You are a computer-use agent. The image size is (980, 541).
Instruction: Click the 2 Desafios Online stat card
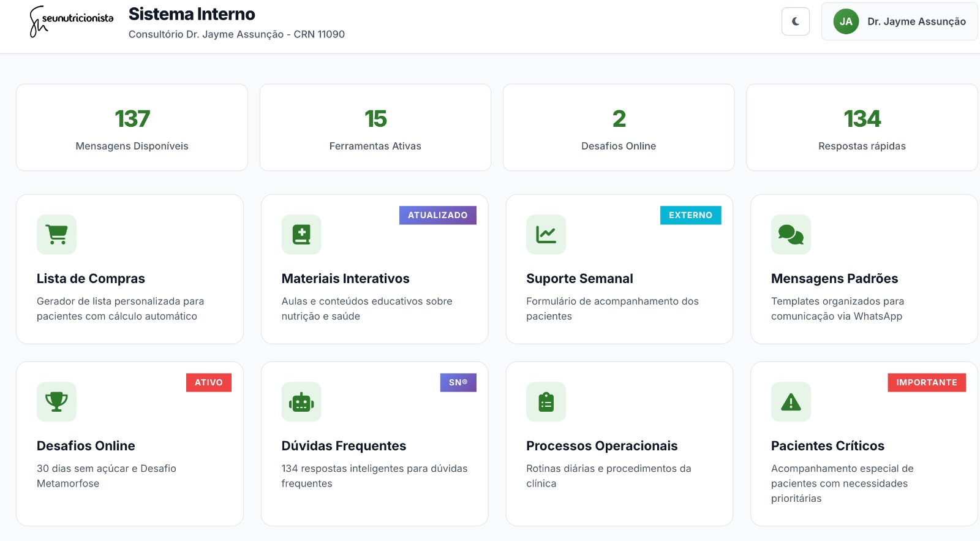619,127
